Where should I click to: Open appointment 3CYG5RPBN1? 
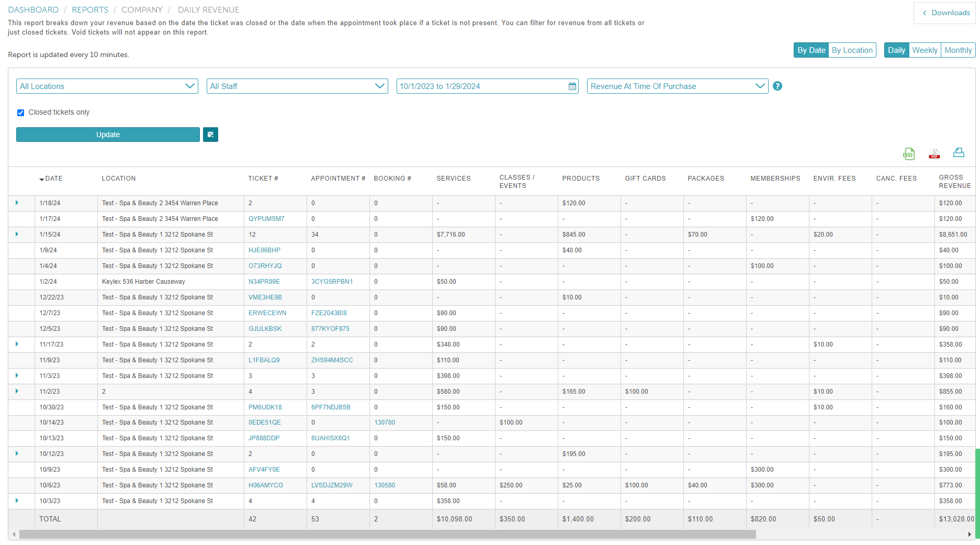tap(332, 282)
